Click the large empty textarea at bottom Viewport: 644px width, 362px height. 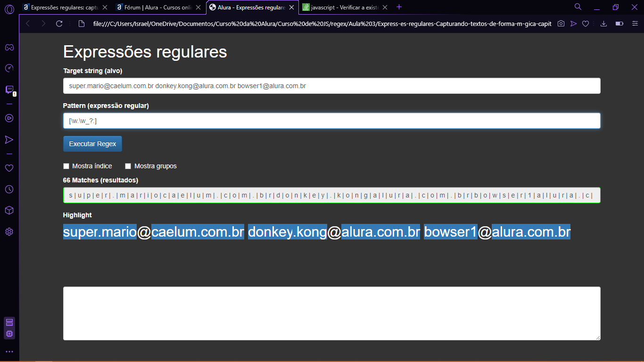pos(331,313)
